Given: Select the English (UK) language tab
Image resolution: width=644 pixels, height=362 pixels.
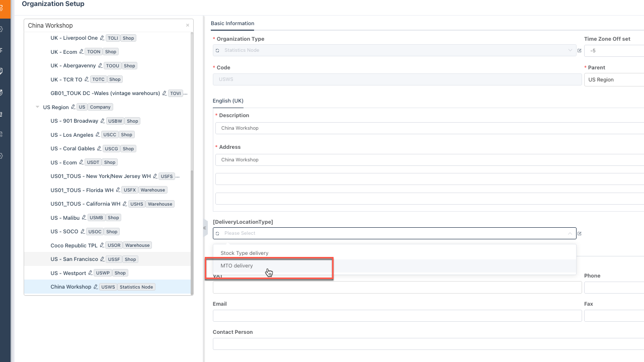Looking at the screenshot, I should click(228, 101).
